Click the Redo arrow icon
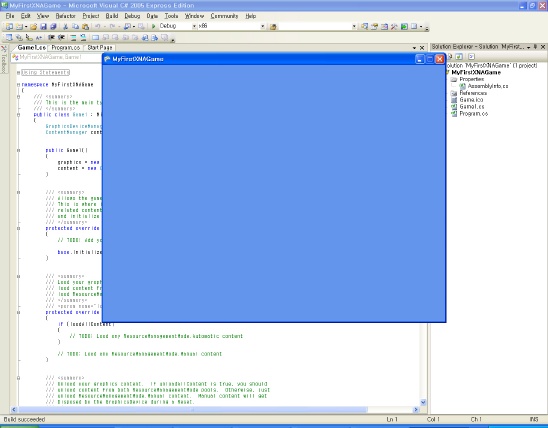548x428 pixels. 112,27
